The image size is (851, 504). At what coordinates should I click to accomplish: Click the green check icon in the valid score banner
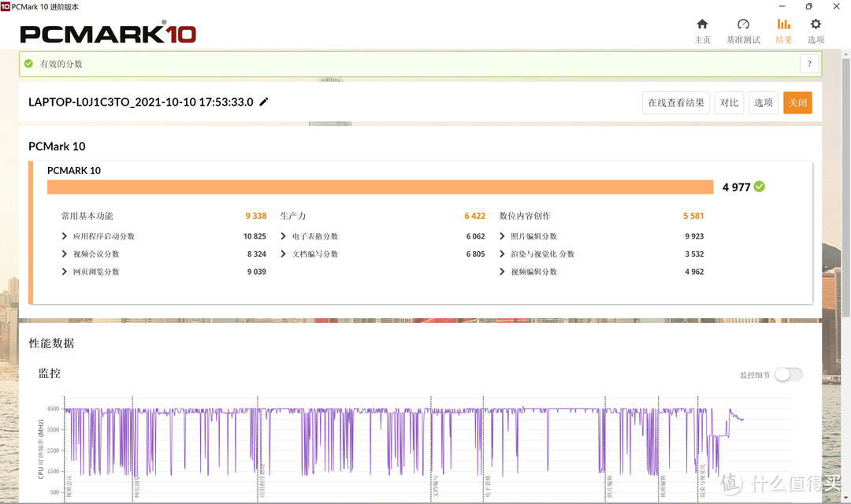coord(29,64)
